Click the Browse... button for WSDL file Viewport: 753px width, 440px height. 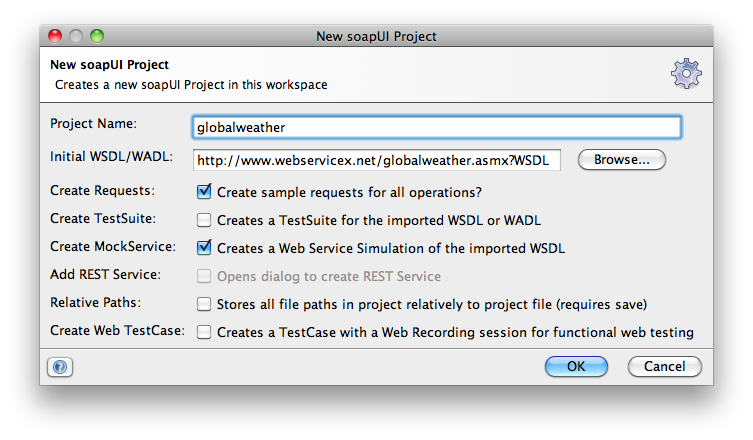[x=621, y=159]
